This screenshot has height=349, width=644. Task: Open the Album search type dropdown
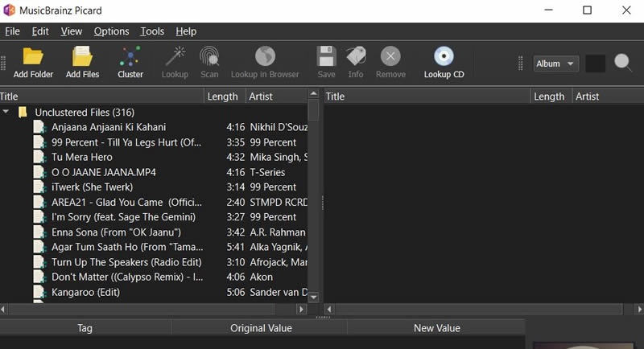(556, 64)
